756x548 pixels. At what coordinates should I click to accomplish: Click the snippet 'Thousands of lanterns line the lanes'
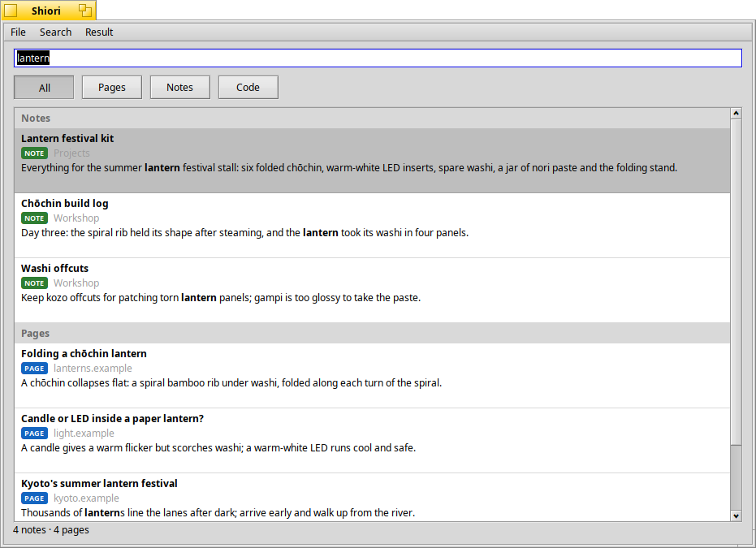pos(218,513)
